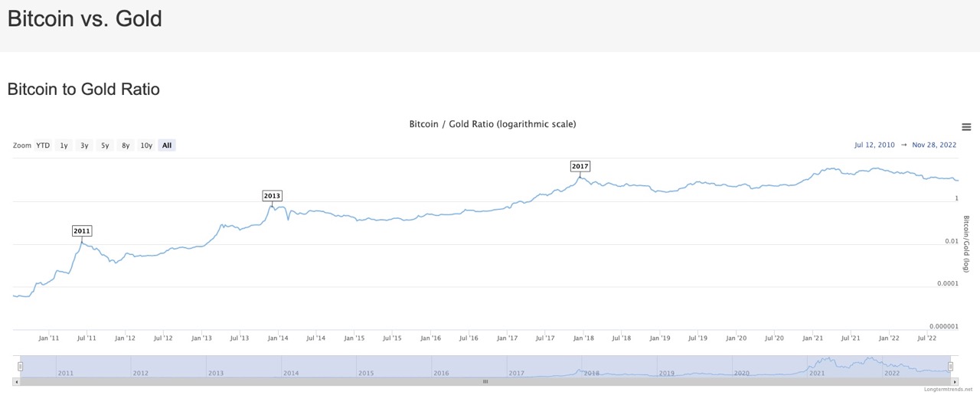Click the 0.000001 y-axis label
980x395 pixels.
click(x=944, y=327)
